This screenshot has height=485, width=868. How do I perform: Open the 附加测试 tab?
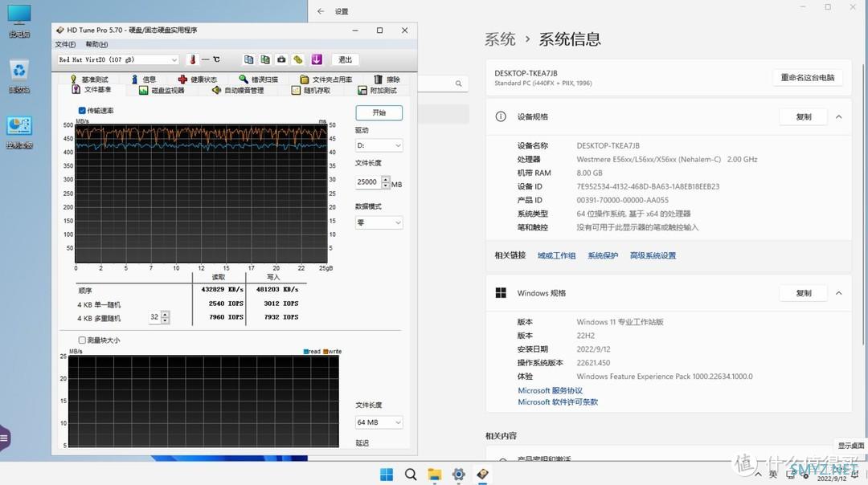tap(377, 90)
